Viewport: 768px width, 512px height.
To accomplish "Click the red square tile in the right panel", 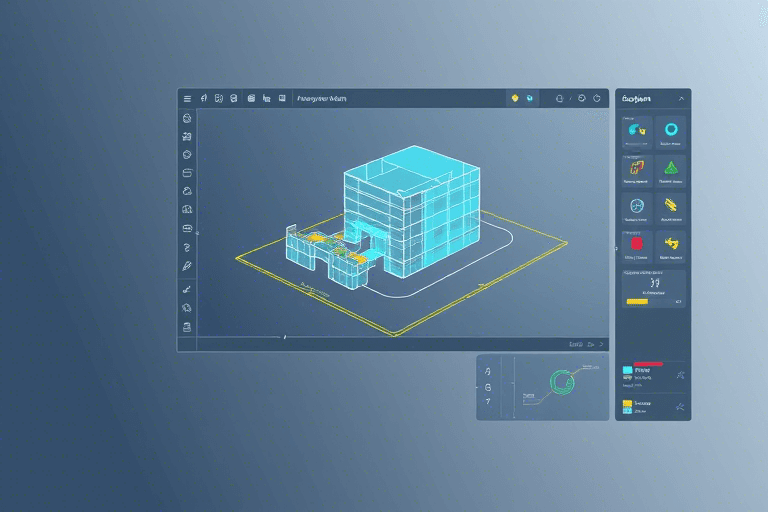I will 635,243.
